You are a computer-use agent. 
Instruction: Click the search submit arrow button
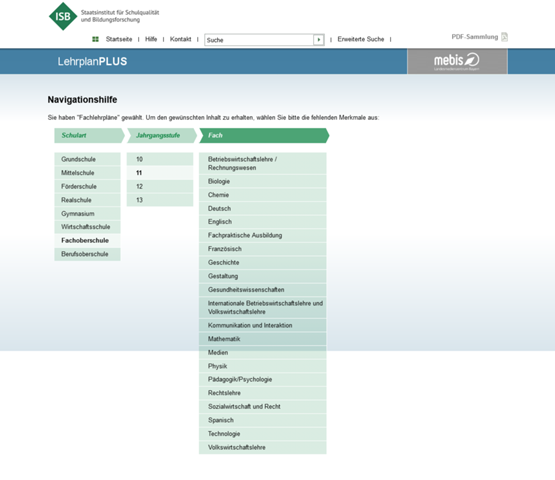pyautogui.click(x=319, y=40)
